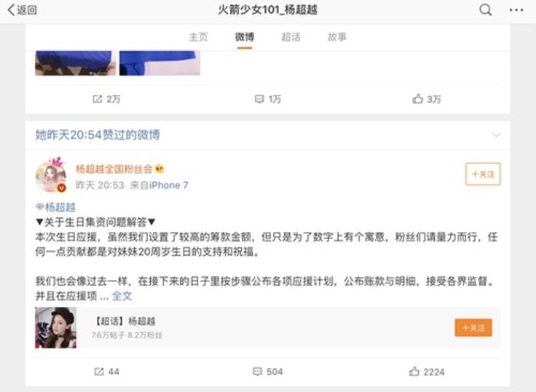Open the 杨超越全国粉丝会 profile avatar
Image resolution: width=536 pixels, height=392 pixels.
(x=51, y=175)
